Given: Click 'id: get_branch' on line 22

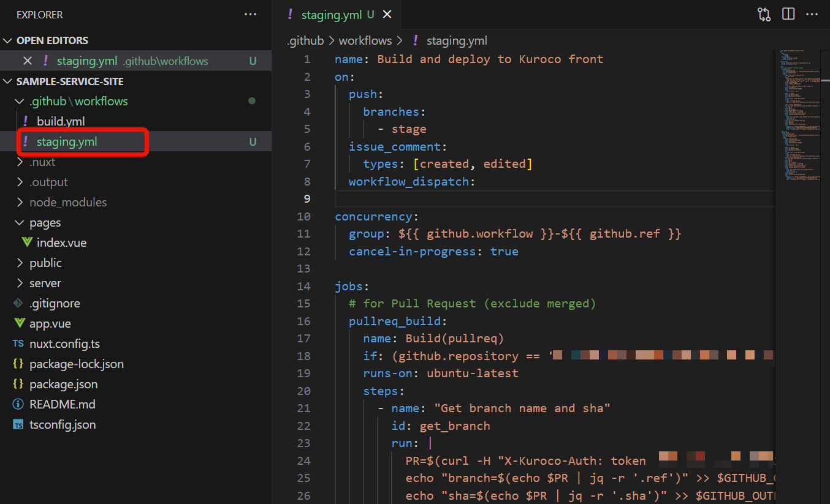Looking at the screenshot, I should click(x=441, y=426).
